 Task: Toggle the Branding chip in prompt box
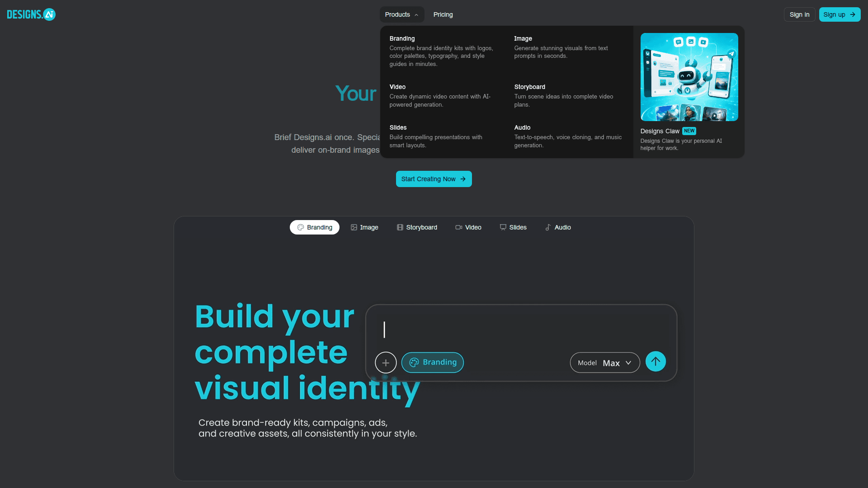coord(433,362)
